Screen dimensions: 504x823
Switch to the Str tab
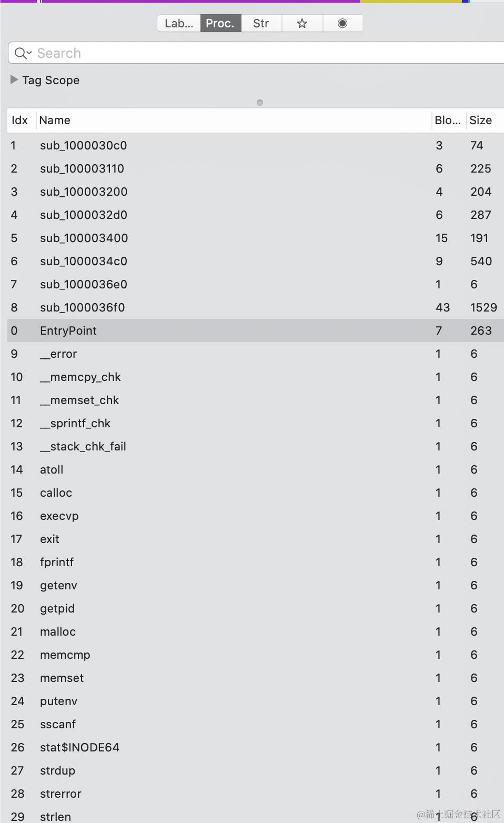pyautogui.click(x=261, y=23)
